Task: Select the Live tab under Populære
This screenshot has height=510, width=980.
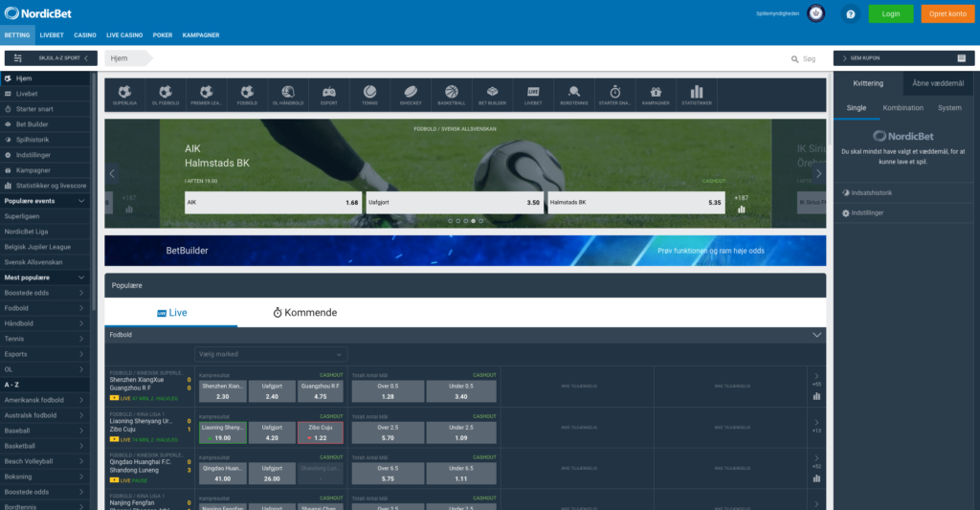Action: (x=171, y=313)
